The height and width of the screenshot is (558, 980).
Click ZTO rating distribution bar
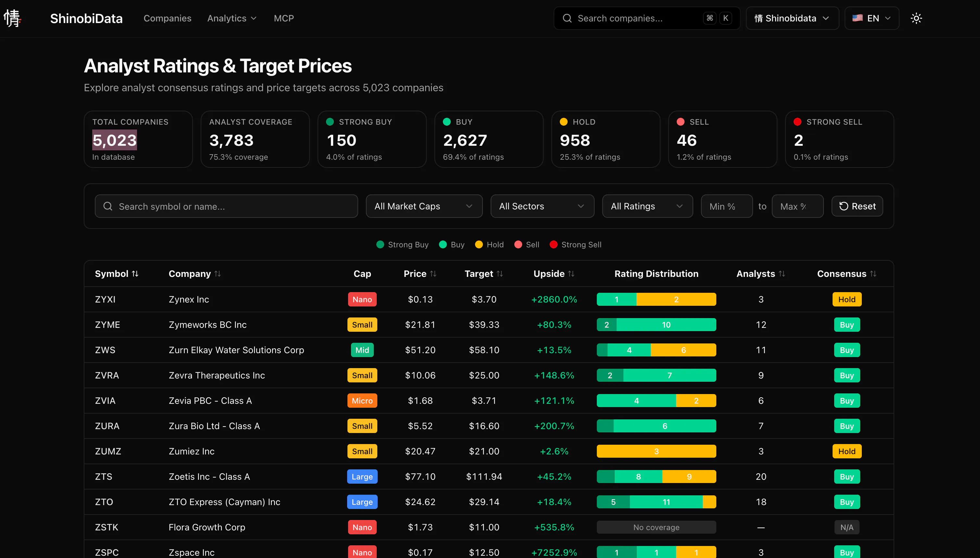[x=656, y=502]
